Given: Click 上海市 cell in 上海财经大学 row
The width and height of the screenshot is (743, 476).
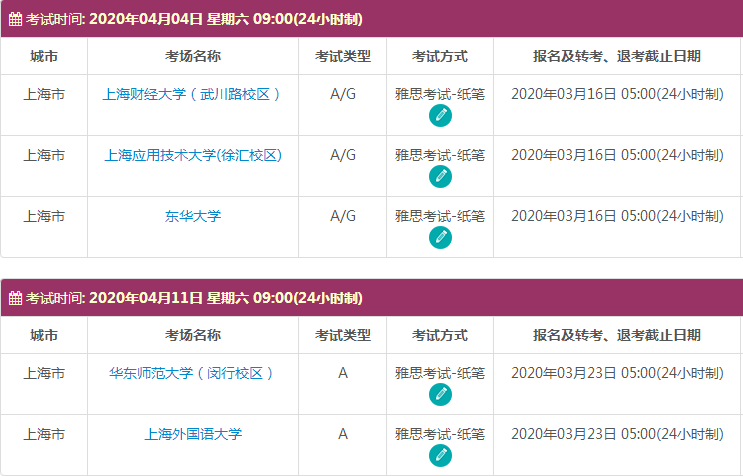Looking at the screenshot, I should click(x=44, y=94).
